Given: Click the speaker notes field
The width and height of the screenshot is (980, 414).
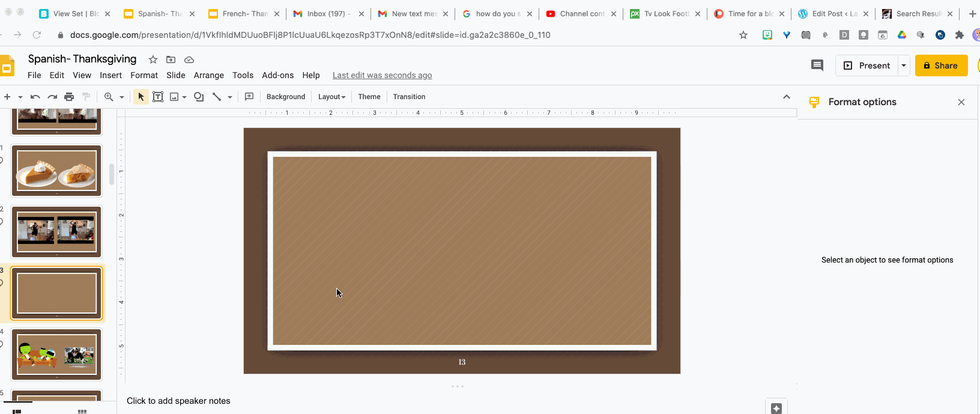Looking at the screenshot, I should tap(178, 401).
